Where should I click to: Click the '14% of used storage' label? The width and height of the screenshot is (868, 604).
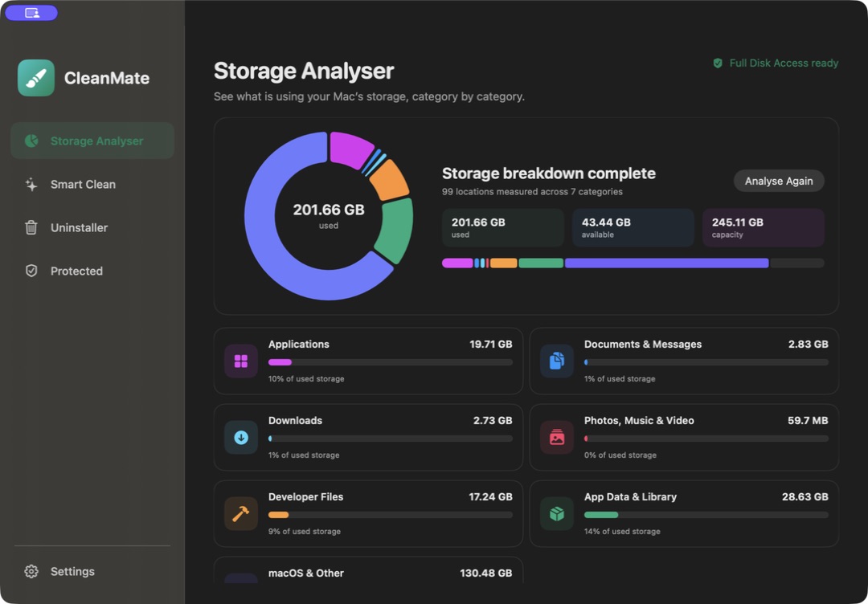622,532
